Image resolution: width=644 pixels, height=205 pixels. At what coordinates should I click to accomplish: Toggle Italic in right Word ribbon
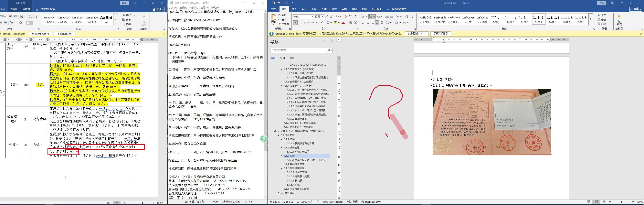coord(300,23)
